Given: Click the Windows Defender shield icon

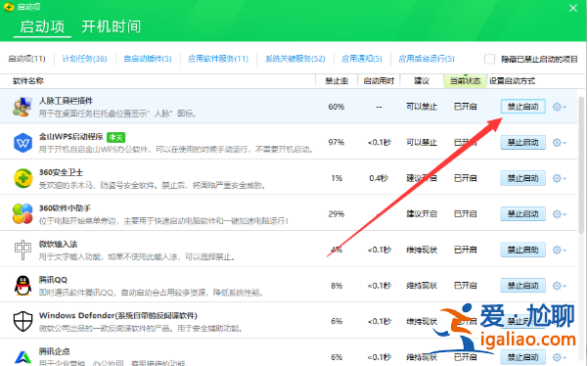Looking at the screenshot, I should pos(23,321).
